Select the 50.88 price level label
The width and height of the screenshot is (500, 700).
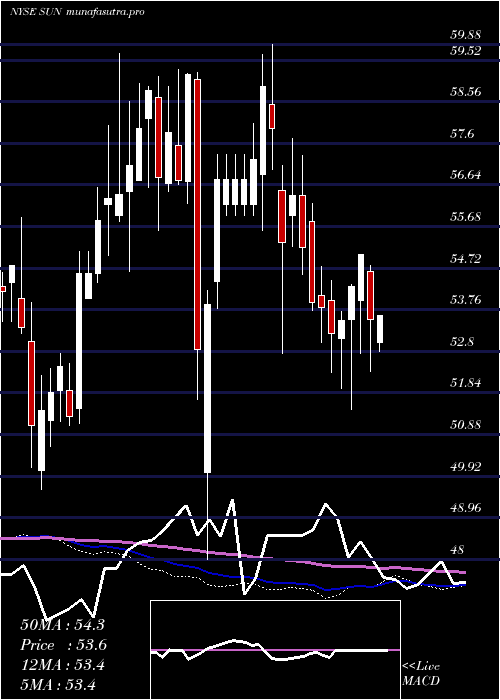[466, 424]
